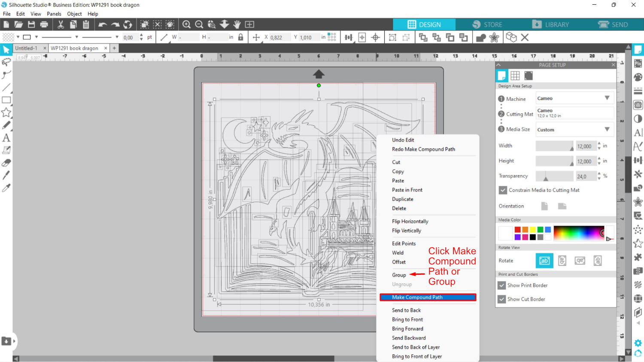Select the Knife tool
644x362 pixels.
pos(6,175)
